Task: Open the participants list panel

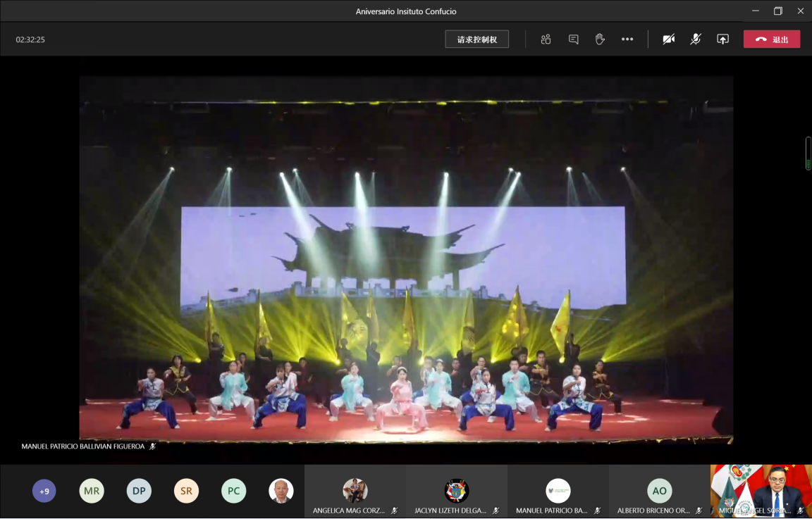Action: 546,39
